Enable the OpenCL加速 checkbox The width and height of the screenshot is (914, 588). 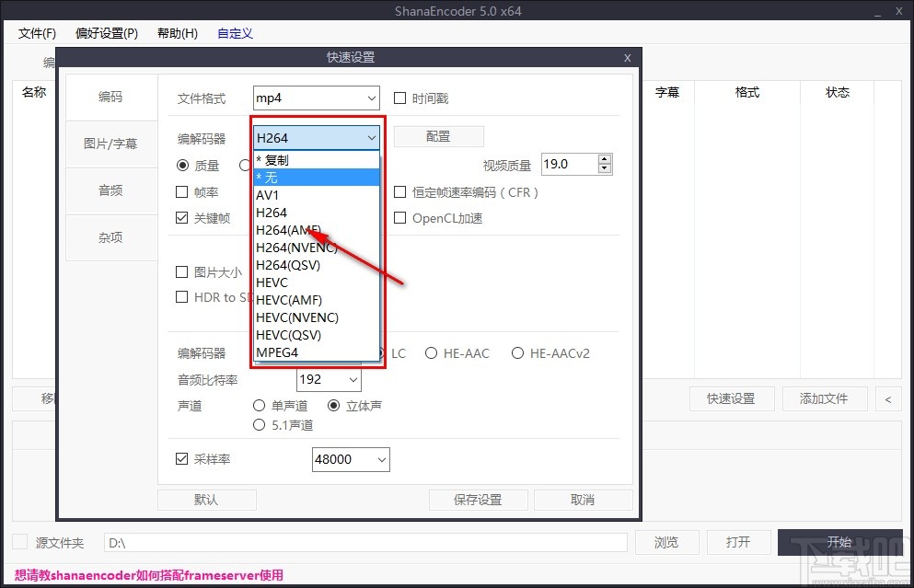click(x=399, y=217)
